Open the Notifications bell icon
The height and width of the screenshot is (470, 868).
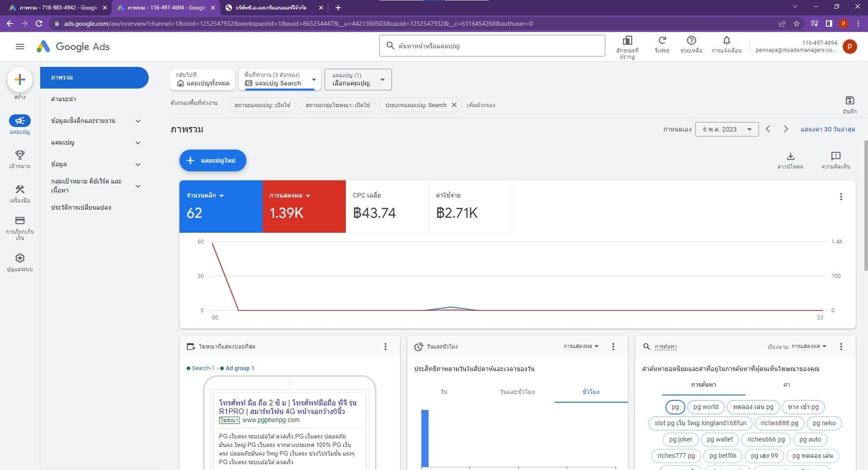726,41
